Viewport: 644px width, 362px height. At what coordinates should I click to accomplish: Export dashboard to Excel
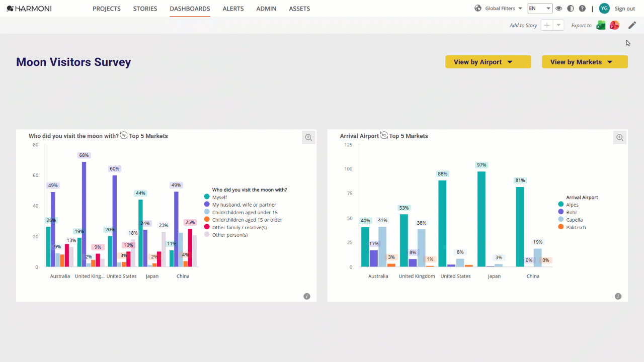click(x=601, y=25)
